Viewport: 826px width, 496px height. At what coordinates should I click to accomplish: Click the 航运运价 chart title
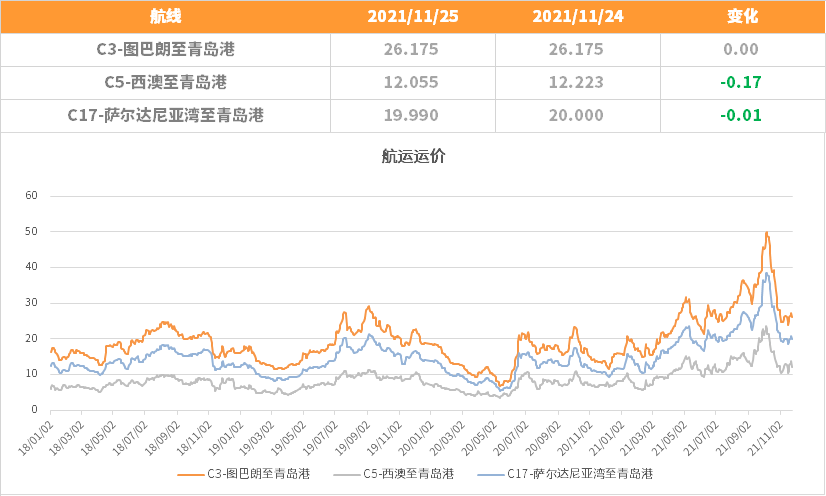click(413, 155)
